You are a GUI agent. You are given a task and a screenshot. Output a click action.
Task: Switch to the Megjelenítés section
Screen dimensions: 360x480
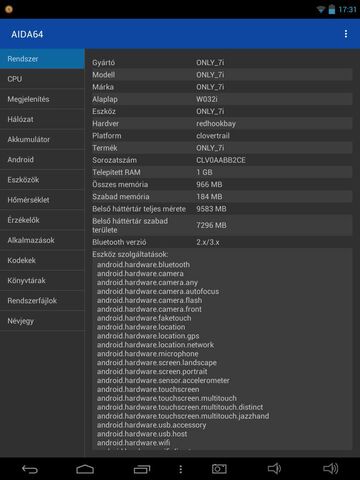click(x=42, y=99)
